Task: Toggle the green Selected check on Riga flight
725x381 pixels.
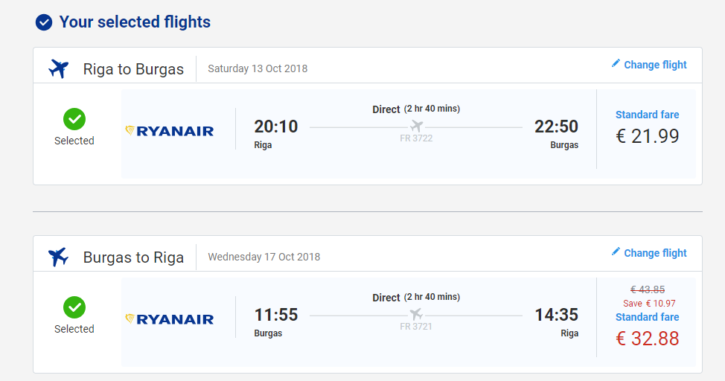Action: tap(74, 119)
